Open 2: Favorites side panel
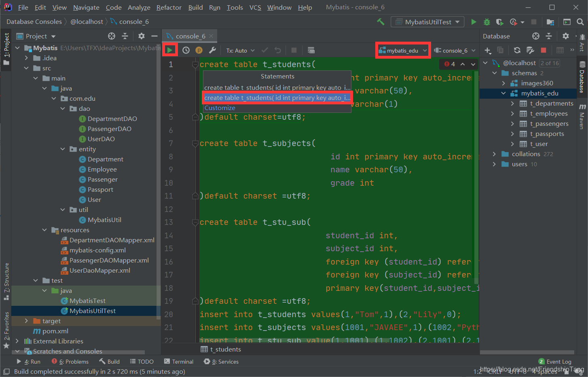Image resolution: width=588 pixels, height=377 pixels. pyautogui.click(x=6, y=330)
